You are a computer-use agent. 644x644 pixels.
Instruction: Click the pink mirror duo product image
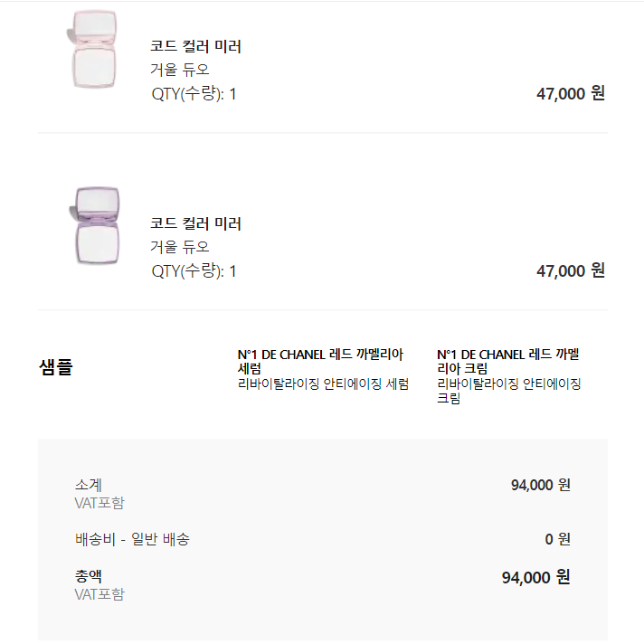(93, 49)
